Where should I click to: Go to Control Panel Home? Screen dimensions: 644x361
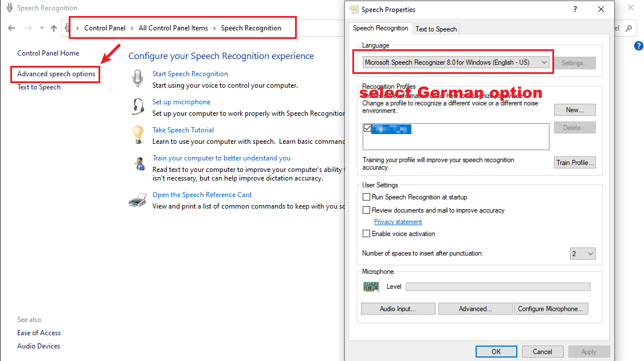[48, 53]
